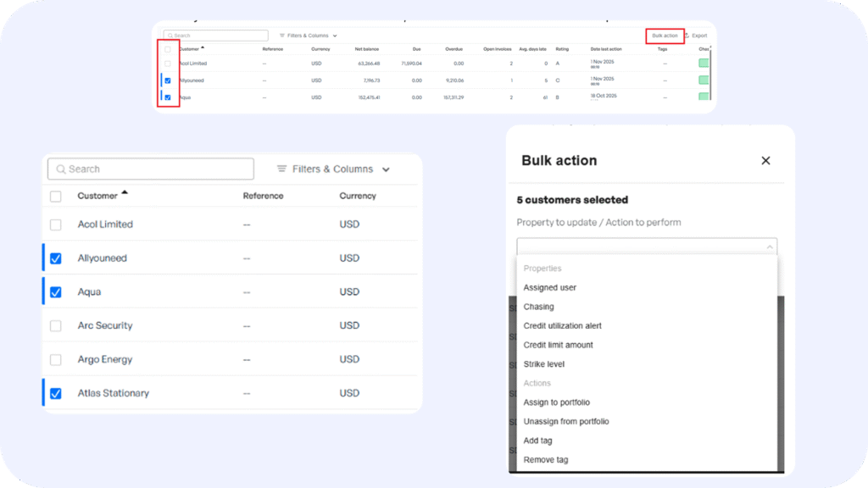868x488 pixels.
Task: Click the filter lines icon beside Filters & Columns
Action: (282, 169)
